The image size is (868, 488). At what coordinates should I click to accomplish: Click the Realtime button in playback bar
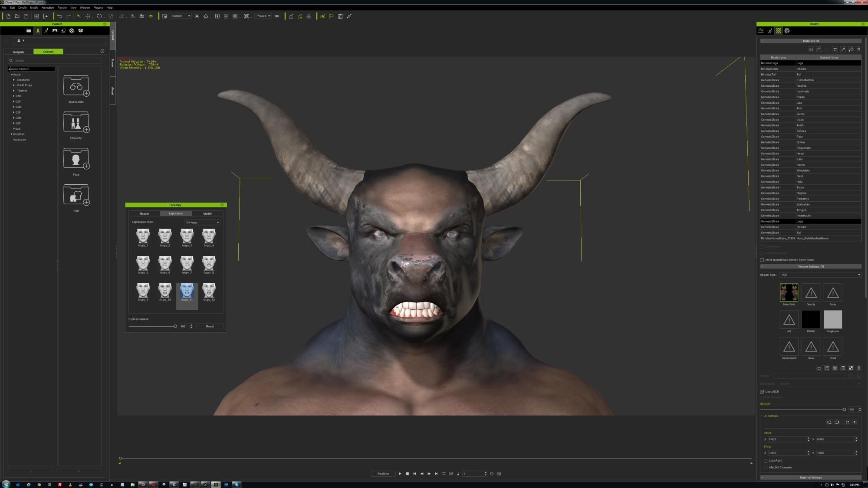[383, 474]
